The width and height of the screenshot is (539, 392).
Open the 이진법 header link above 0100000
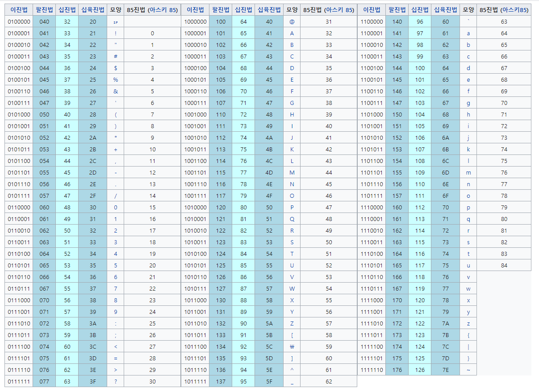[x=19, y=10]
